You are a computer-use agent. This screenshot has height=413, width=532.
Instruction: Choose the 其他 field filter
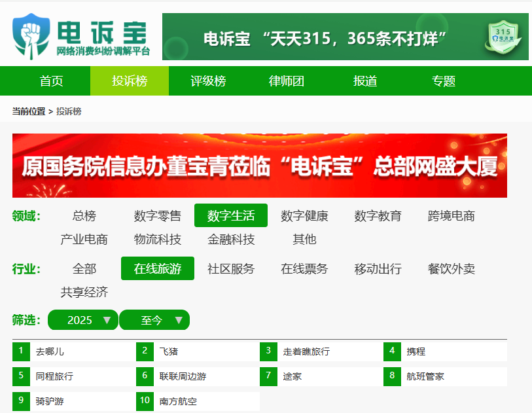point(304,240)
